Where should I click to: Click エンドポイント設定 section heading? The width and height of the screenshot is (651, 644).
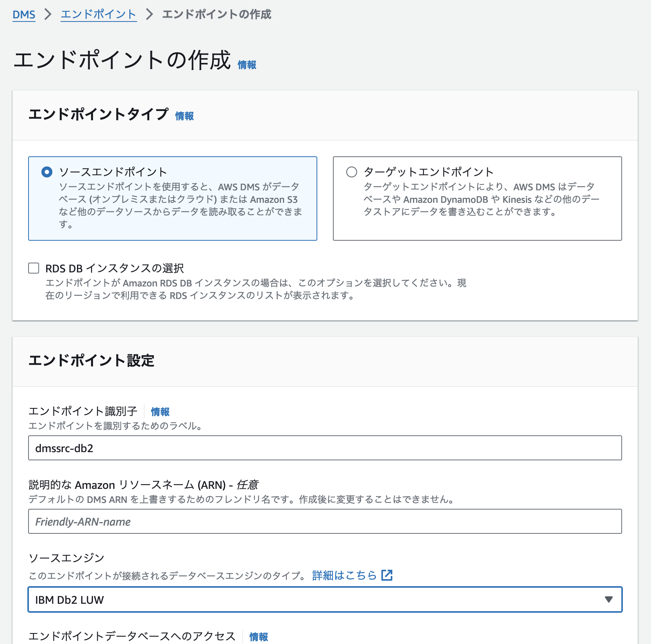[x=91, y=361]
